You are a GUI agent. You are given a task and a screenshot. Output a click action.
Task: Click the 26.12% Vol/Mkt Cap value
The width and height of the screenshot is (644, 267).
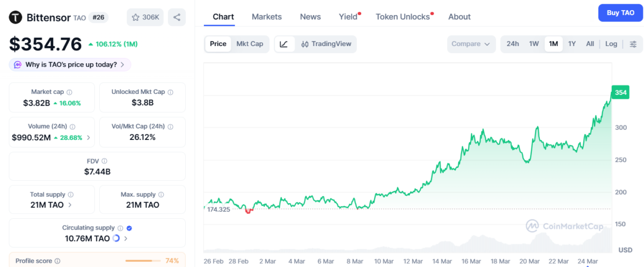[142, 137]
